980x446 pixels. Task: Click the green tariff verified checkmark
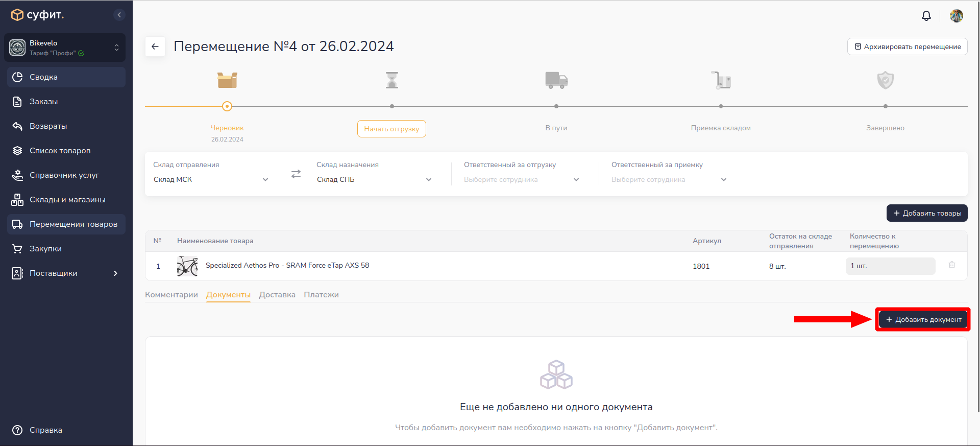coord(81,53)
